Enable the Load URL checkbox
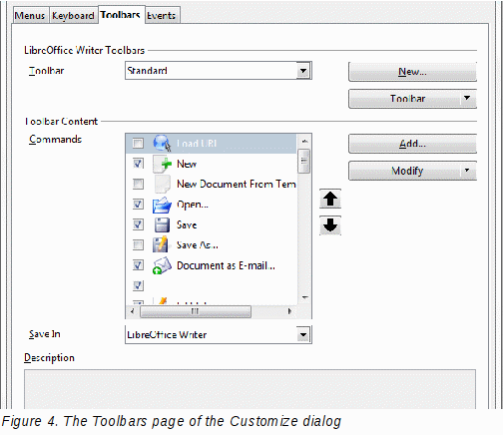Viewport: 504px width, 435px height. point(138,144)
